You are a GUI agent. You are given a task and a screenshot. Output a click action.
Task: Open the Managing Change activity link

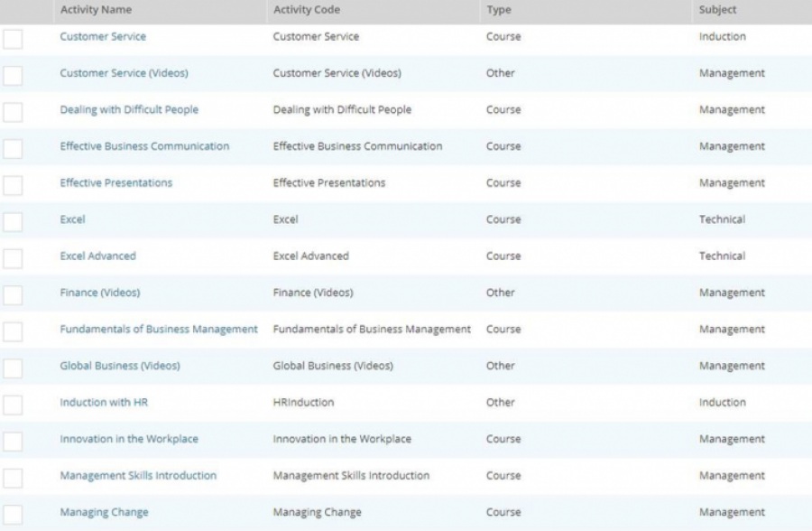click(104, 512)
